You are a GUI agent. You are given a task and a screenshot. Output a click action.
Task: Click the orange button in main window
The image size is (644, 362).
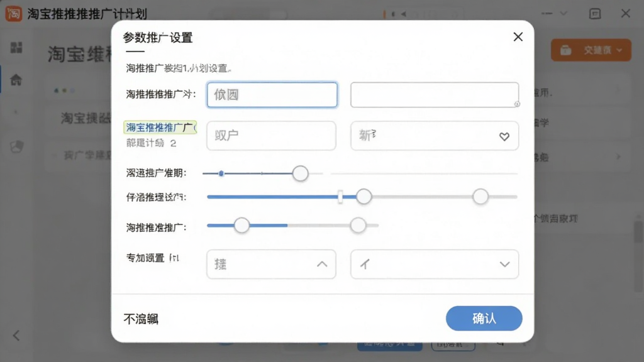pyautogui.click(x=591, y=50)
